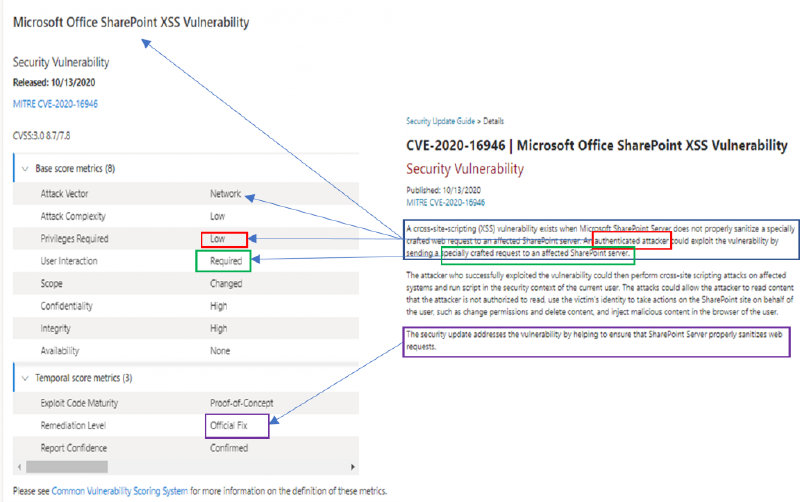Select the Remediation Level row label
The width and height of the screenshot is (800, 502).
73,425
